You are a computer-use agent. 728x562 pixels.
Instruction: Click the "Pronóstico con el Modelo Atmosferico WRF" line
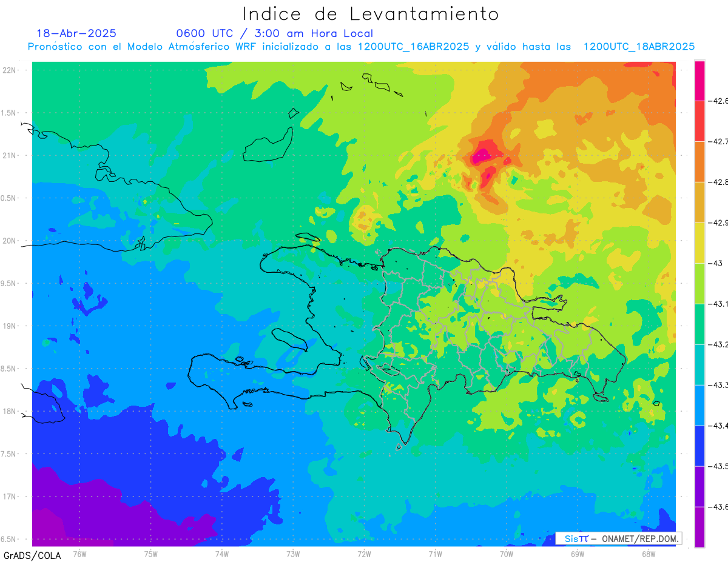pos(361,47)
